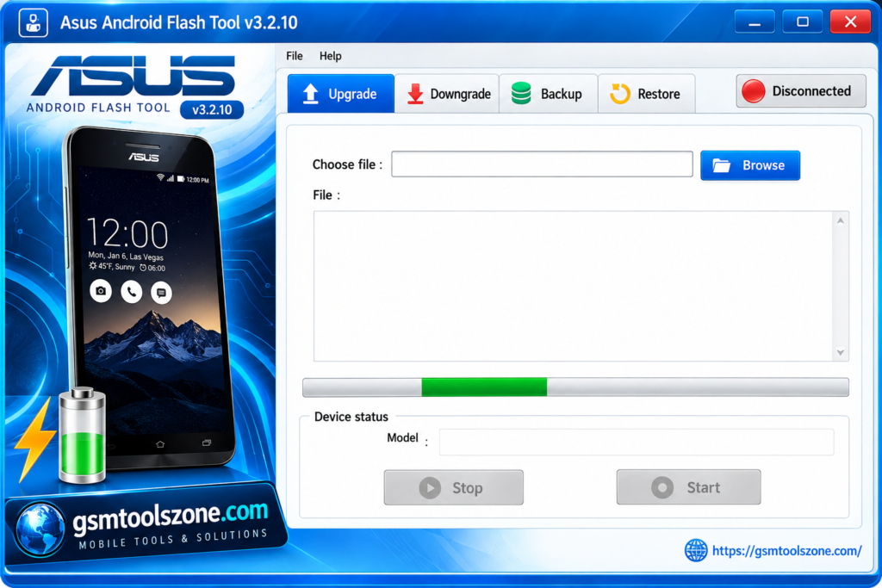Viewport: 882px width, 588px height.
Task: Click the Device status label
Action: click(351, 417)
